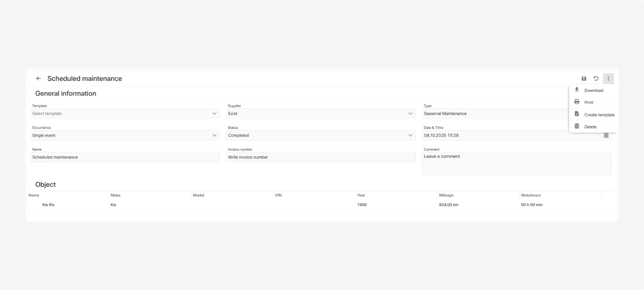Screen dimensions: 644x290
Task: Focus the Invoice number field
Action: tap(321, 157)
